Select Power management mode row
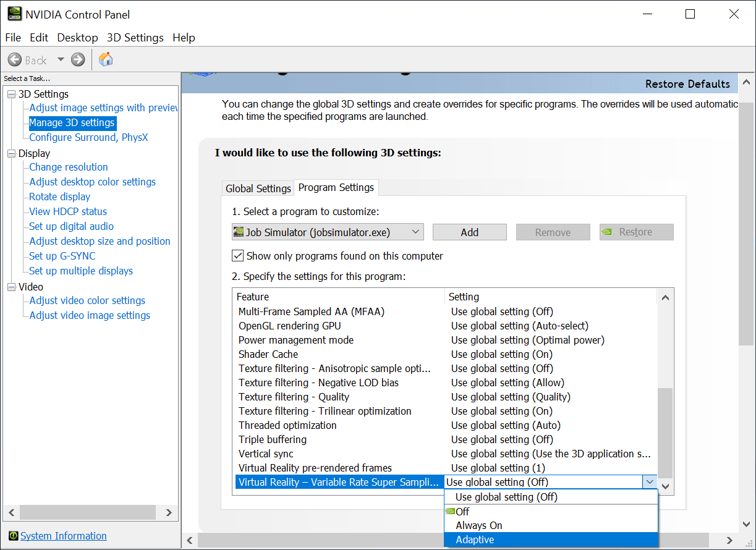 [445, 340]
